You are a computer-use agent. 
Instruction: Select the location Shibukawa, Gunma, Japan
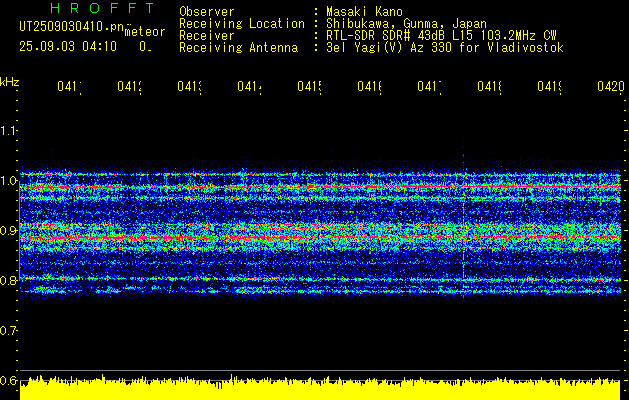point(406,24)
